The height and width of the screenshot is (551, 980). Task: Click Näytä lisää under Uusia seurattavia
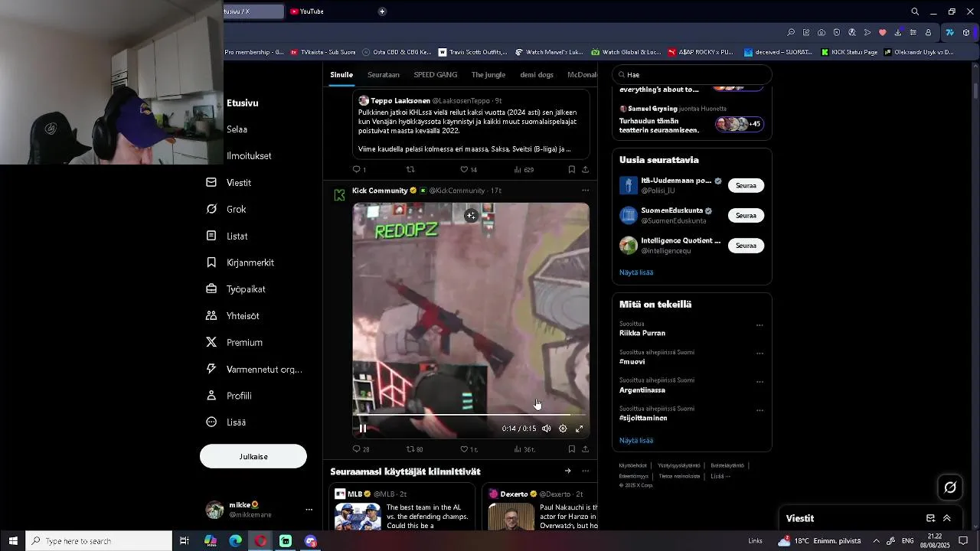(x=636, y=272)
